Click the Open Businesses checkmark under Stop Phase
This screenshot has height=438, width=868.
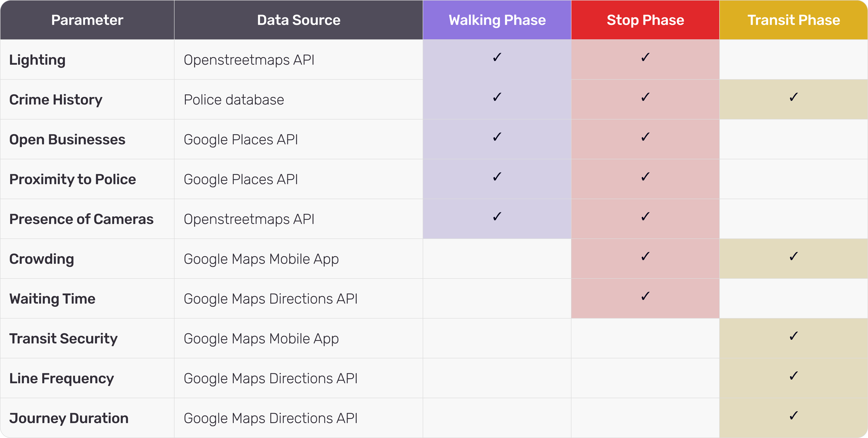(x=645, y=137)
